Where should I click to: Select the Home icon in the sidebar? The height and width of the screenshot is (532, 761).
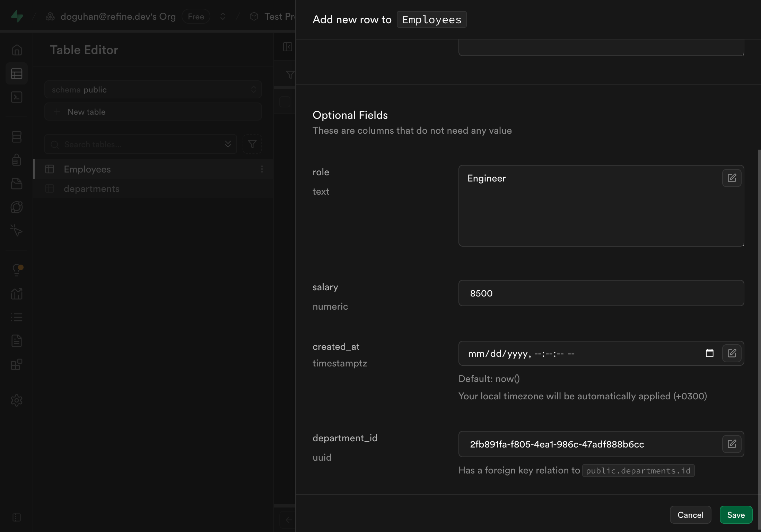click(x=17, y=50)
